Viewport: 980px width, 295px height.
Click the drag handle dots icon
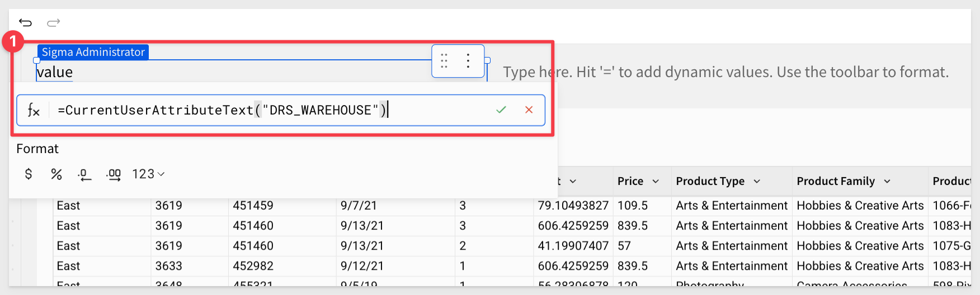pos(444,61)
